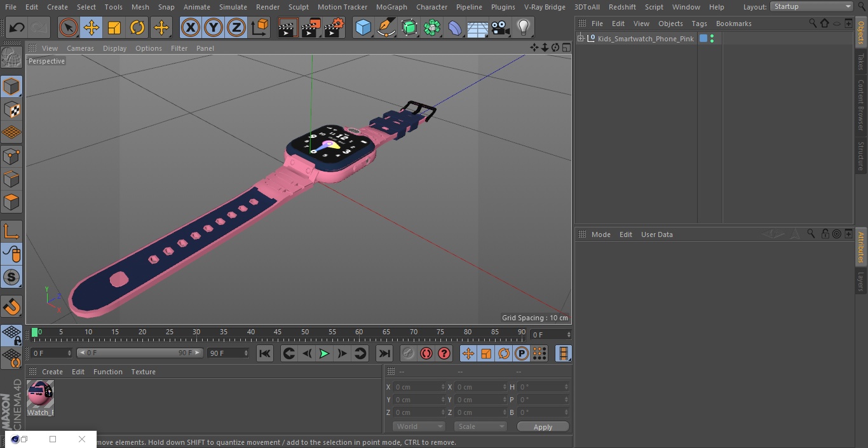Screen dimensions: 868x448
Task: Open the V-Ray Bridge menu
Action: coord(545,7)
